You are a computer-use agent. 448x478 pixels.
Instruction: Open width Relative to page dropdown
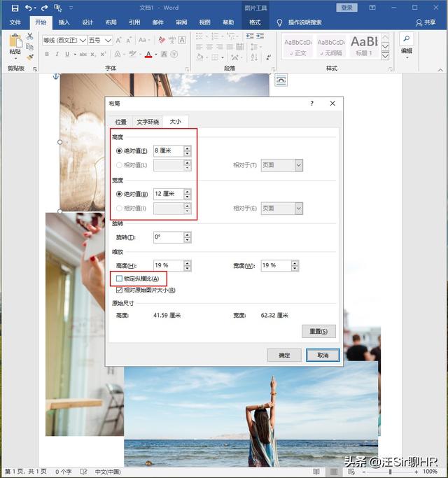point(299,209)
